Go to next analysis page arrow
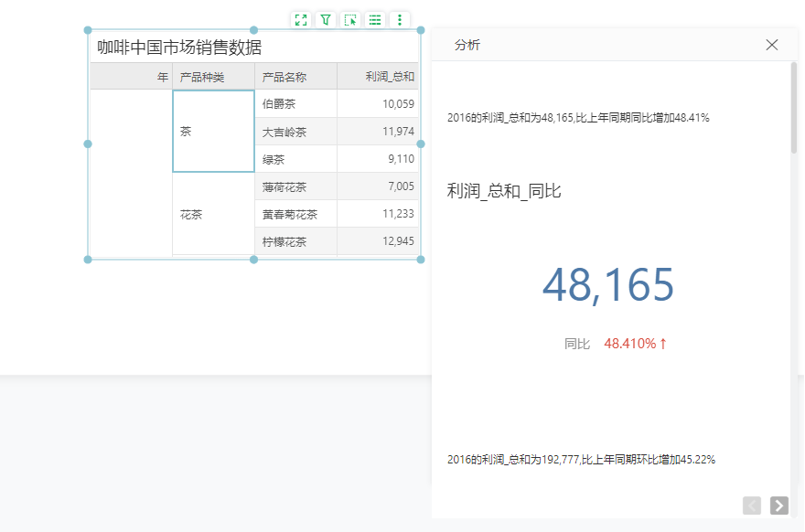805x532 pixels. point(778,505)
